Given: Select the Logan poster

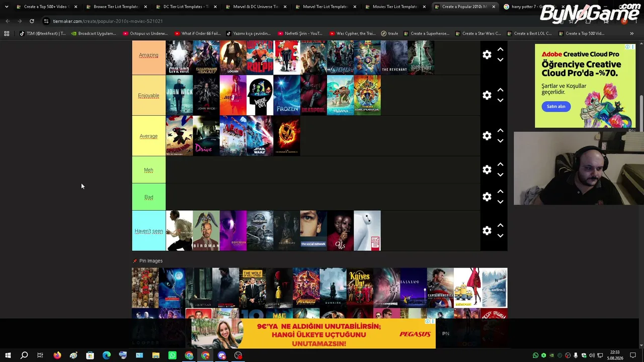Looking at the screenshot, I should point(233,57).
